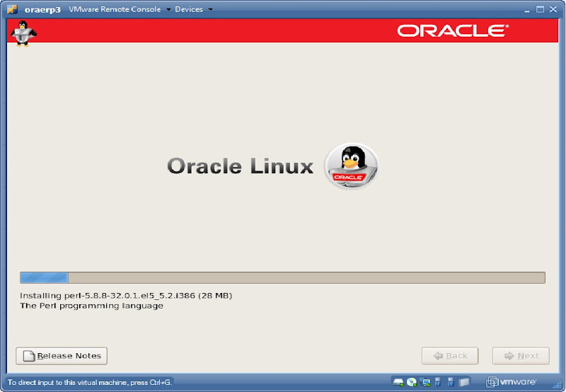This screenshot has width=566, height=392.
Task: Click the Release Notes button
Action: pyautogui.click(x=62, y=356)
